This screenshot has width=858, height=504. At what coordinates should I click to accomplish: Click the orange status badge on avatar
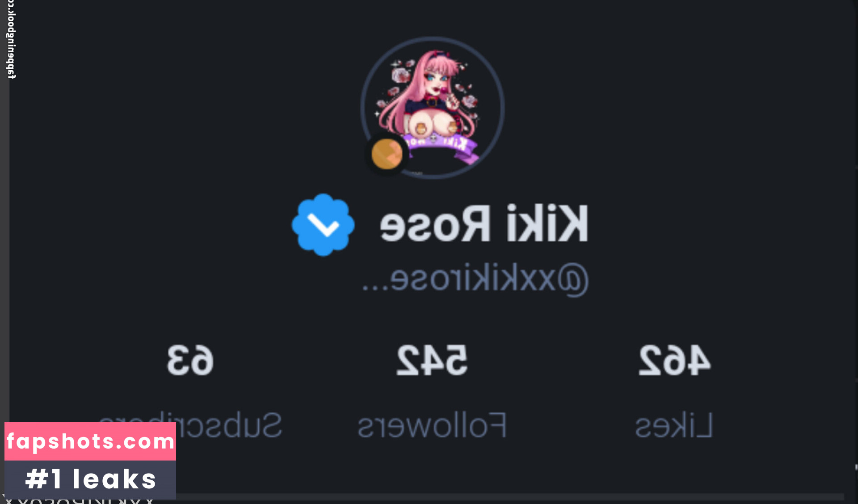point(387,154)
